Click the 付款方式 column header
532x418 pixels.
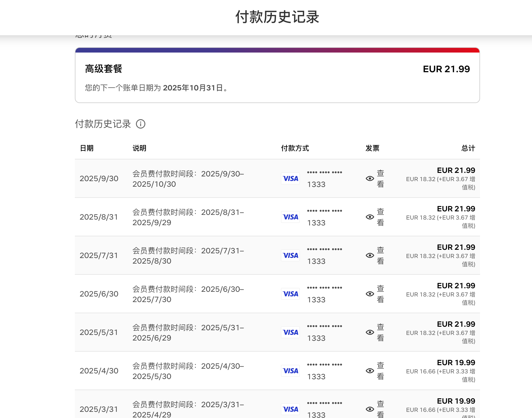click(295, 148)
